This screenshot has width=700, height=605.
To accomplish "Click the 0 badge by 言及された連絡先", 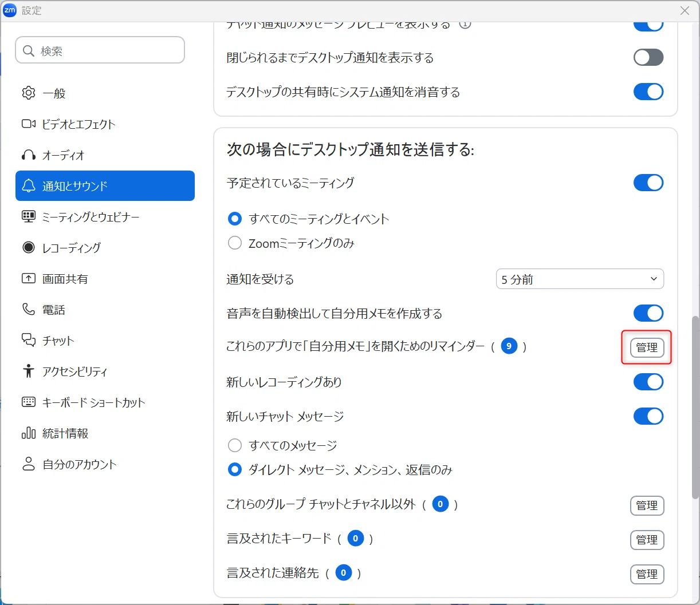I will click(x=344, y=573).
